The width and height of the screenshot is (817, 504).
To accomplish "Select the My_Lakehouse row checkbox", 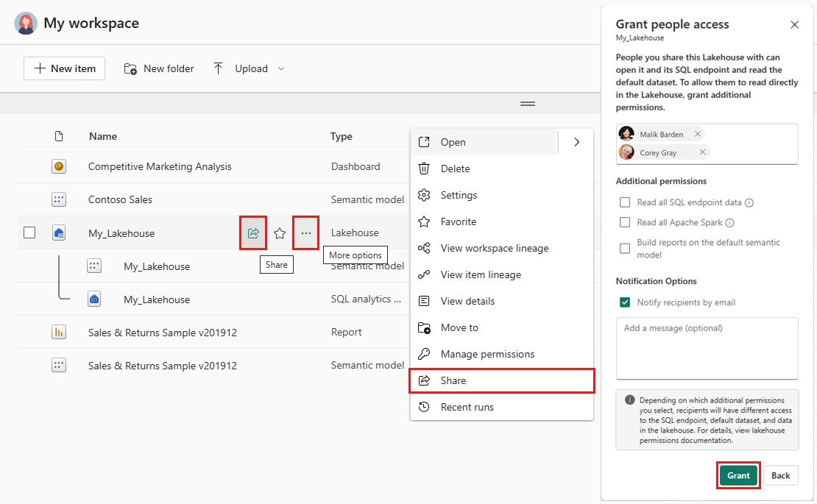I will (x=29, y=233).
